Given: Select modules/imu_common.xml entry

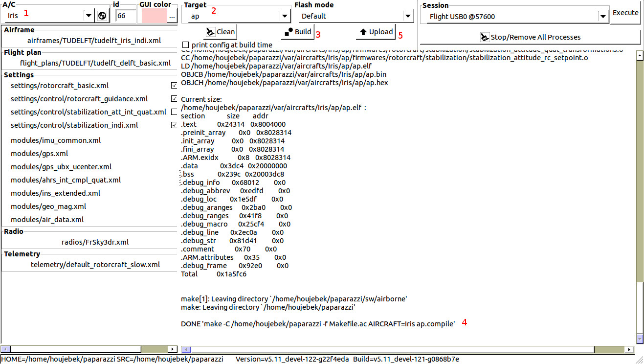Looking at the screenshot, I should click(x=56, y=140).
